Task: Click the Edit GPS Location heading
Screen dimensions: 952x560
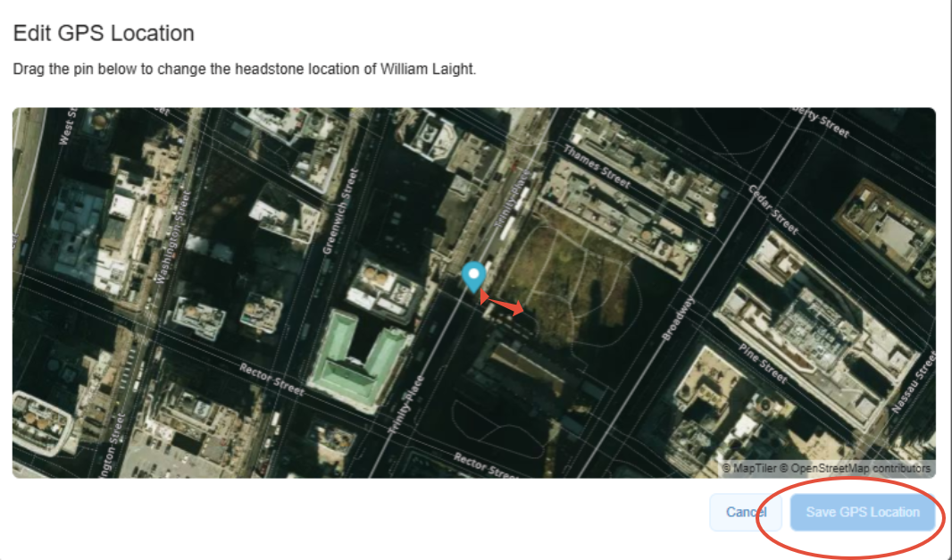Action: point(104,33)
